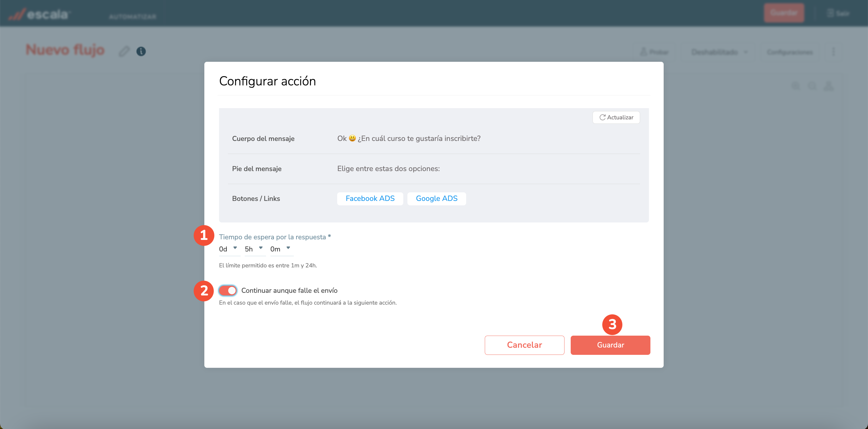This screenshot has width=868, height=429.
Task: Click the Probar test button
Action: click(x=654, y=52)
